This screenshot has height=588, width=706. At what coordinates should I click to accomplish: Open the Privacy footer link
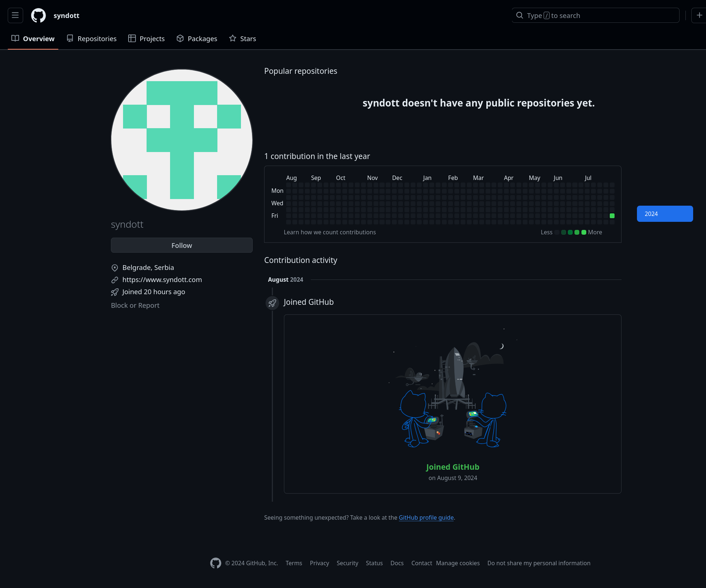(x=319, y=563)
